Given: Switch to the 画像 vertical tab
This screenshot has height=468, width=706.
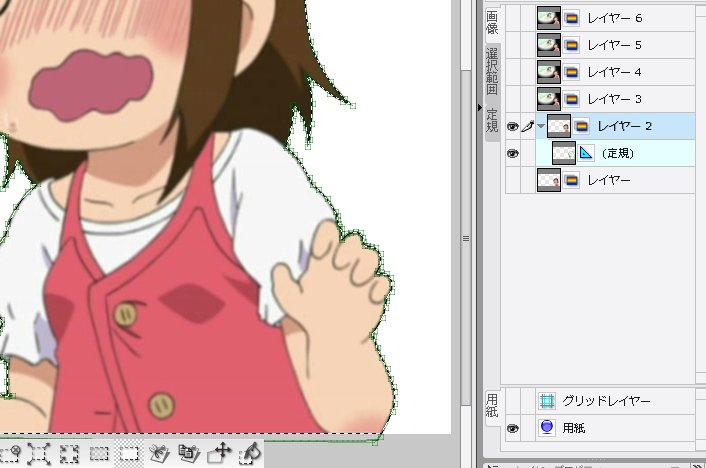Looking at the screenshot, I should (x=492, y=23).
